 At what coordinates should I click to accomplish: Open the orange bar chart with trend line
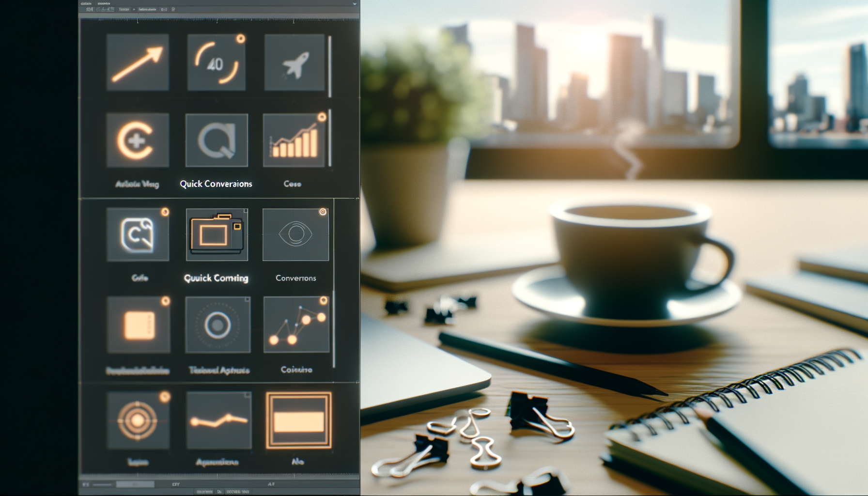click(294, 140)
